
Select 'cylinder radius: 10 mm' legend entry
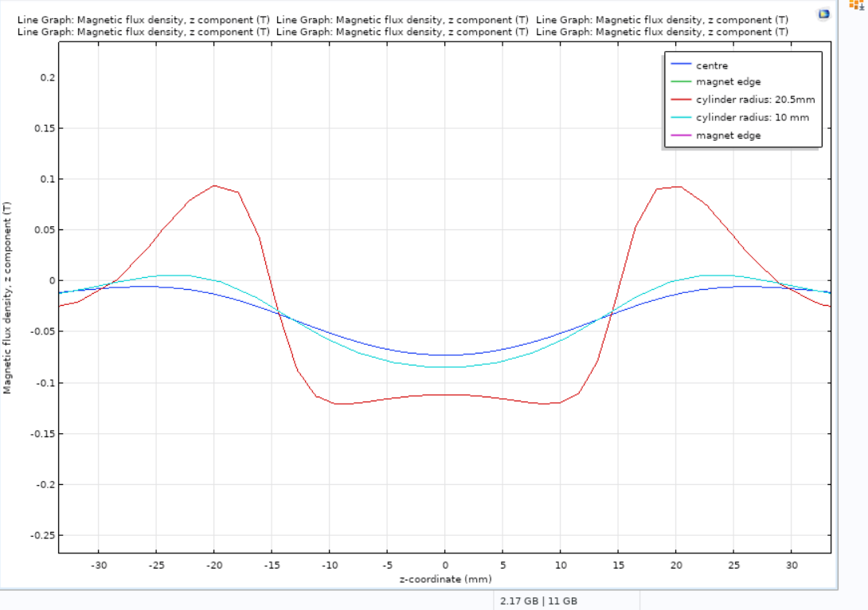pyautogui.click(x=753, y=117)
